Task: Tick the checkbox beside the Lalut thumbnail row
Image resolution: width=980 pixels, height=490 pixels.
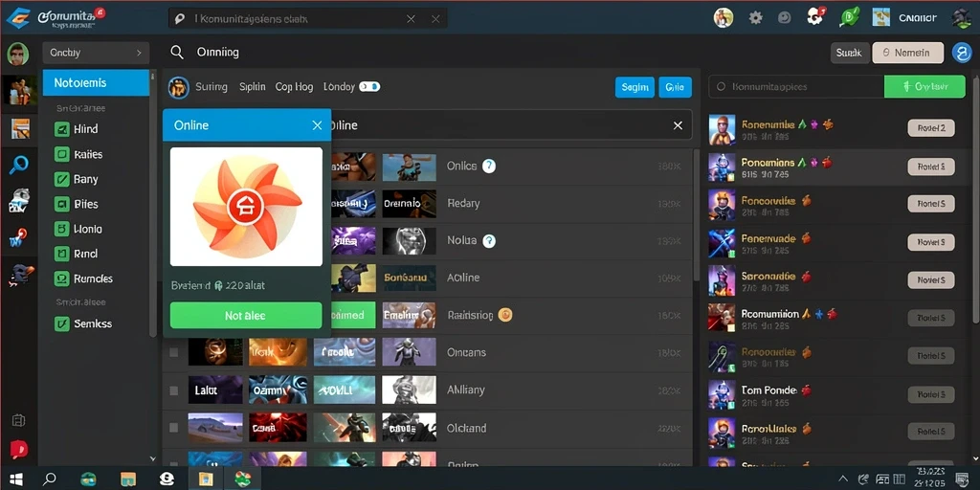Action: (x=174, y=390)
